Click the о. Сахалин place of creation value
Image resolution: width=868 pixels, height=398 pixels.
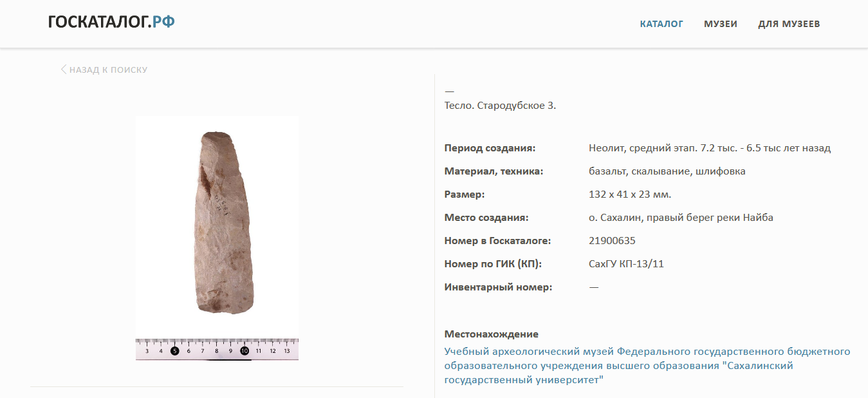pos(681,218)
